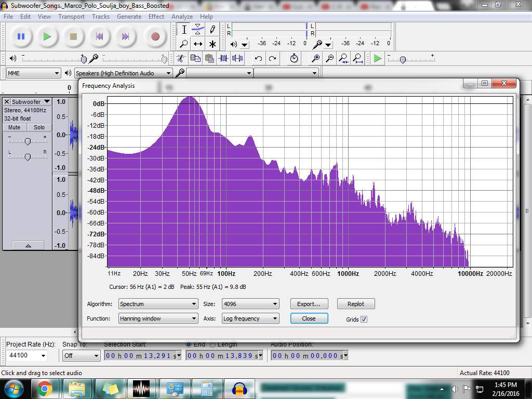Click the Paste icon in edit toolbar
Screen dimensions: 532x399
[x=209, y=58]
